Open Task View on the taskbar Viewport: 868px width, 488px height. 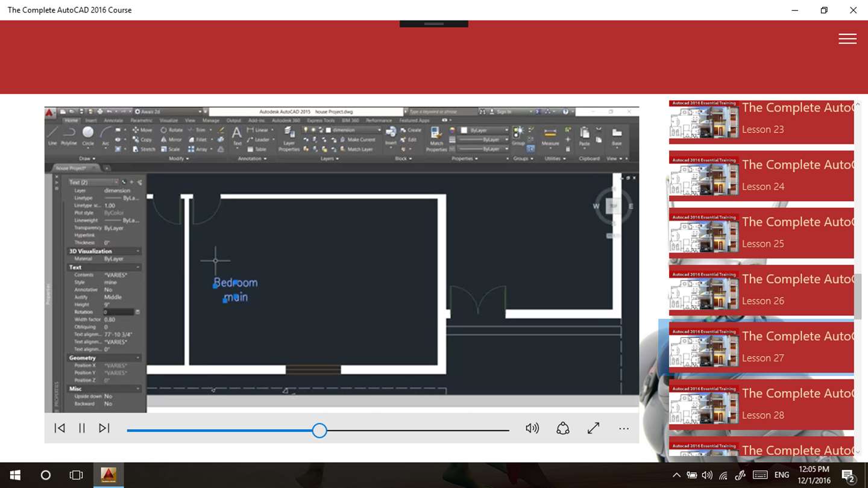pos(76,475)
